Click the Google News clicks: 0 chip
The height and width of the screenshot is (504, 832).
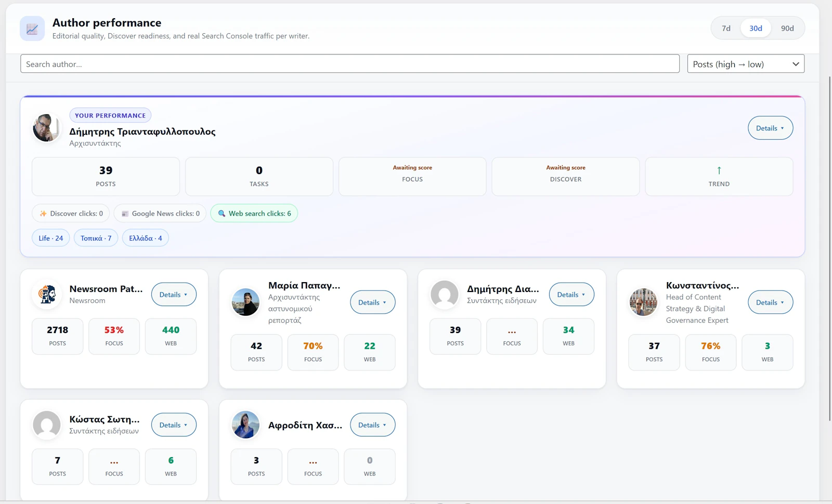pyautogui.click(x=160, y=214)
